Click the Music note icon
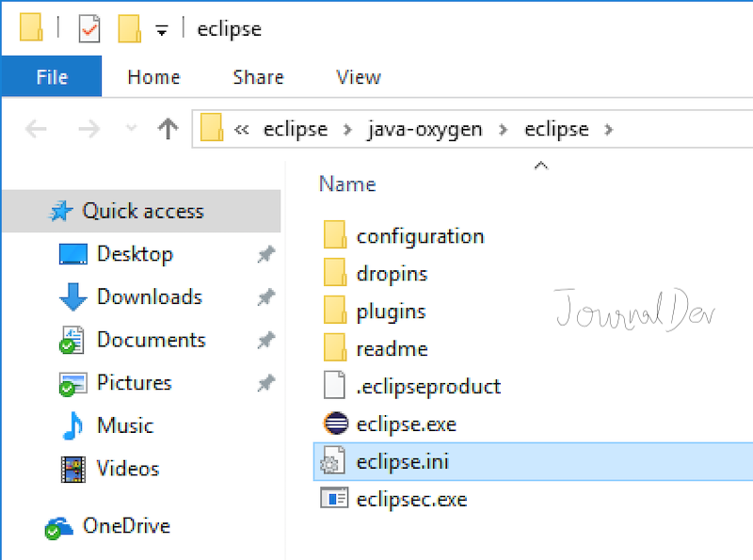Viewport: 753px width, 560px height. pyautogui.click(x=74, y=425)
